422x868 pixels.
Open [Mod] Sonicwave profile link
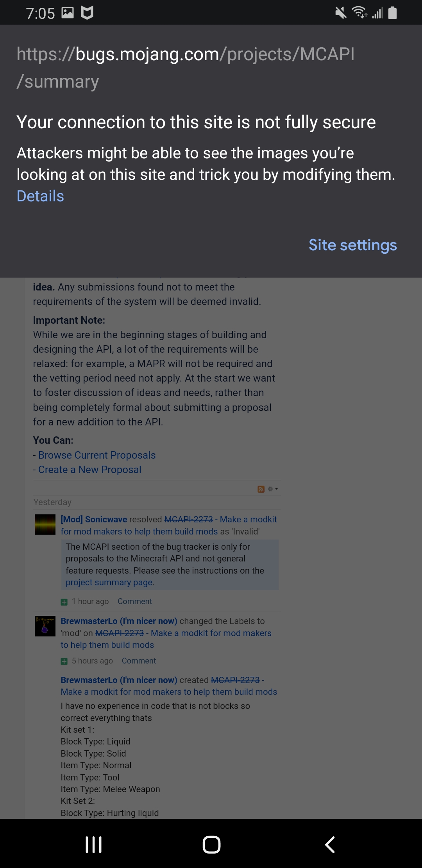[x=94, y=519]
